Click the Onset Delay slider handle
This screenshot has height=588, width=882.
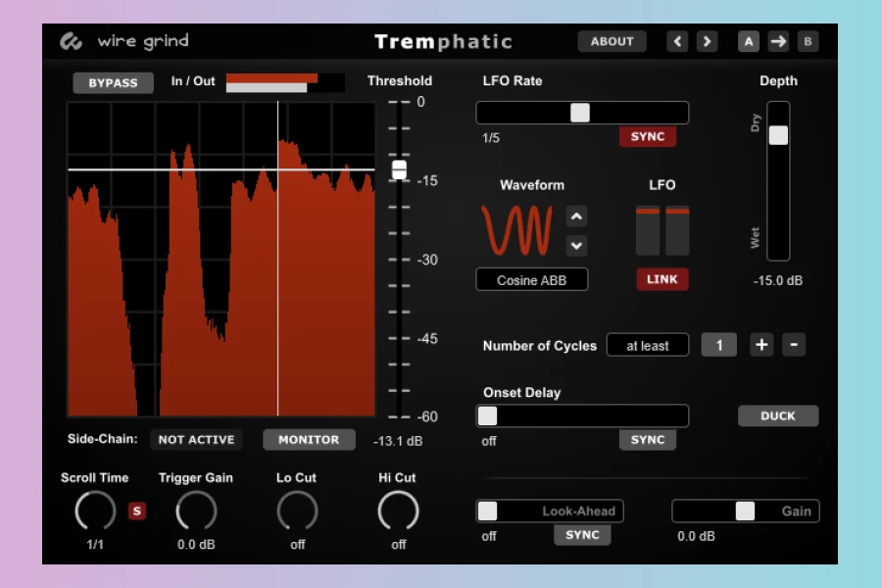point(488,416)
